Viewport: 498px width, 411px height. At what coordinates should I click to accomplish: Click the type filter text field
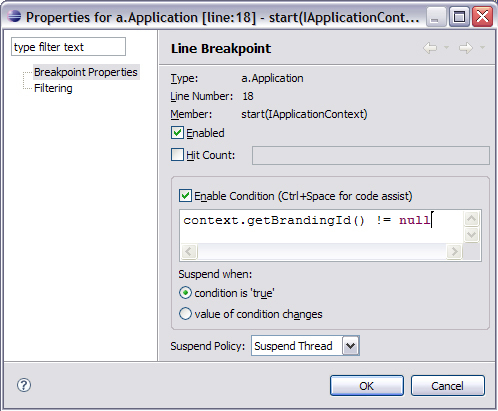pos(68,47)
